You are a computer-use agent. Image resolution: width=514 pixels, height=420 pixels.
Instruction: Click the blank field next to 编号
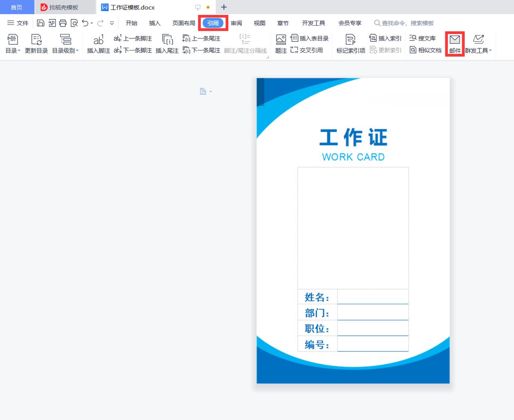(x=373, y=344)
